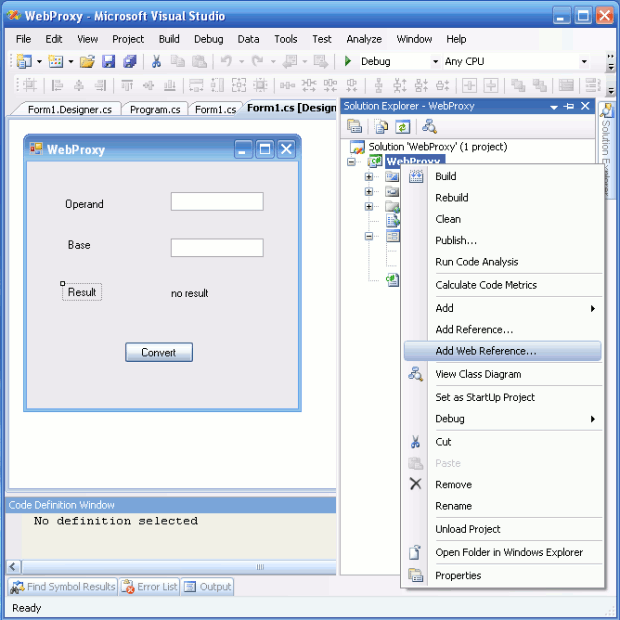Viewport: 620px width, 620px height.
Task: Click the Save All toolbar icon
Action: click(x=129, y=62)
